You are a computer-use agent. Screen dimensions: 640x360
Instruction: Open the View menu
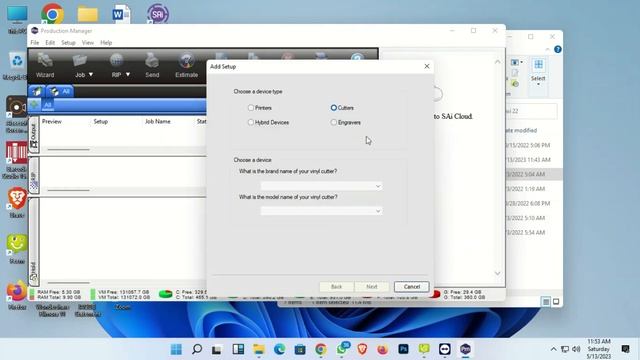pyautogui.click(x=87, y=42)
